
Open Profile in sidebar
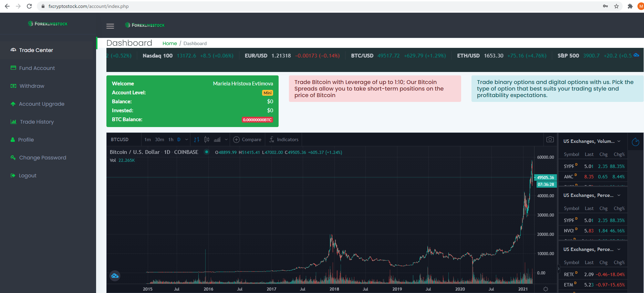tap(26, 140)
